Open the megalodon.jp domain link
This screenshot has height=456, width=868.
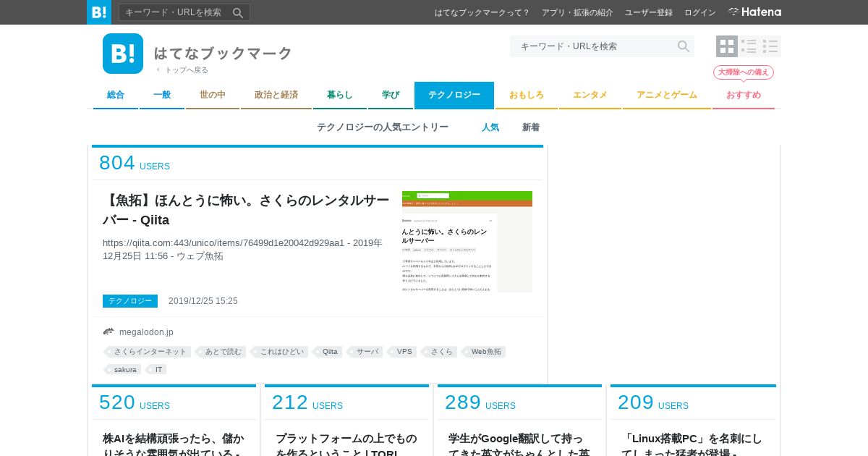click(x=146, y=332)
